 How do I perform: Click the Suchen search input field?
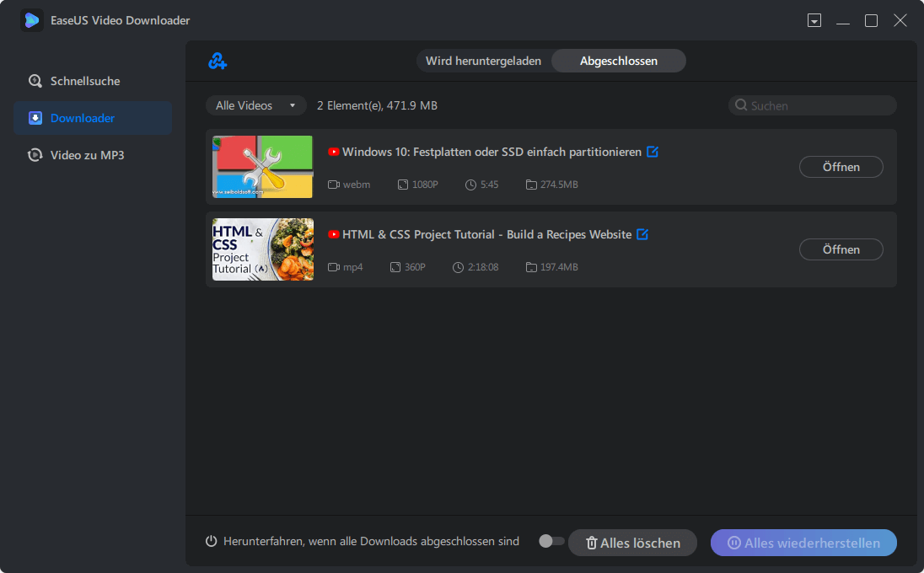pyautogui.click(x=818, y=105)
